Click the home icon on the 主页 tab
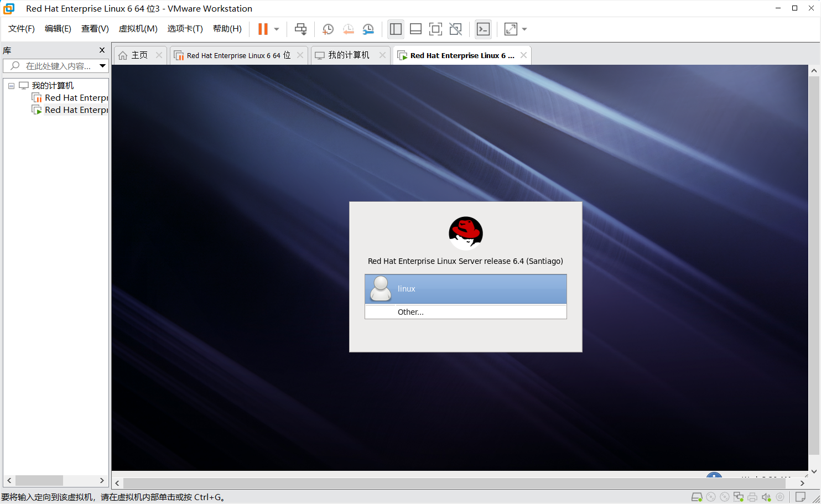821x504 pixels. tap(123, 55)
